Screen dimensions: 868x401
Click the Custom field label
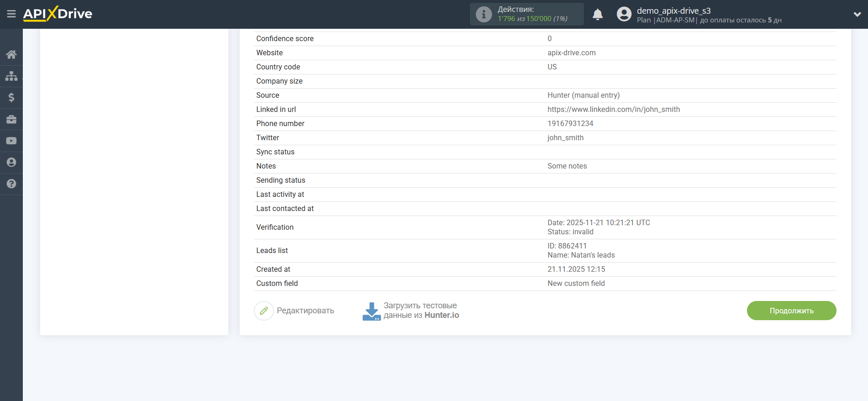point(277,284)
